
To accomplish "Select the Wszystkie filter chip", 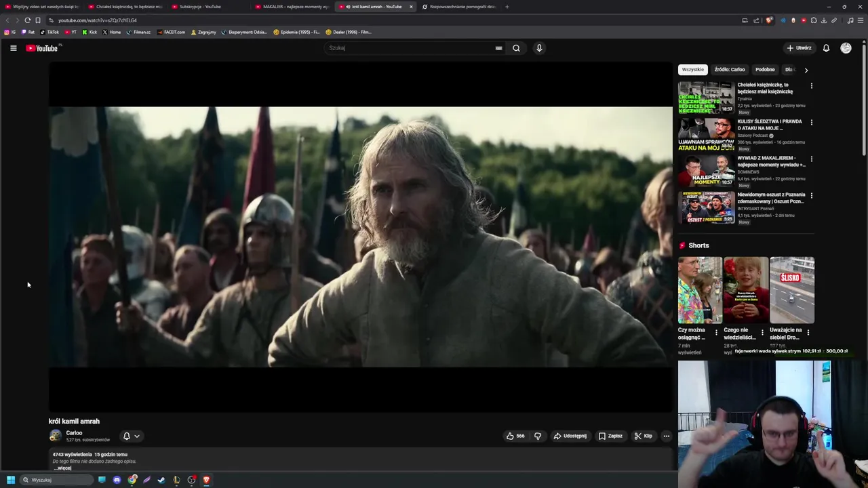I will (x=693, y=69).
